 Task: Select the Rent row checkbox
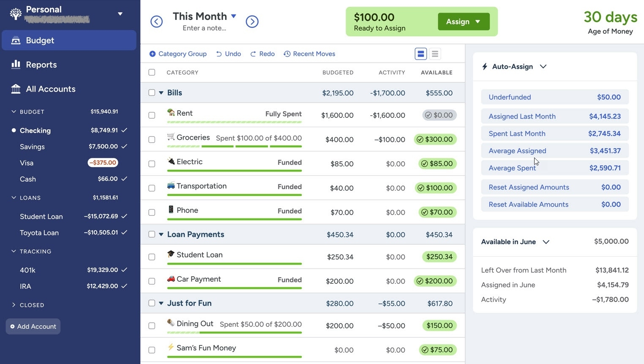(152, 115)
